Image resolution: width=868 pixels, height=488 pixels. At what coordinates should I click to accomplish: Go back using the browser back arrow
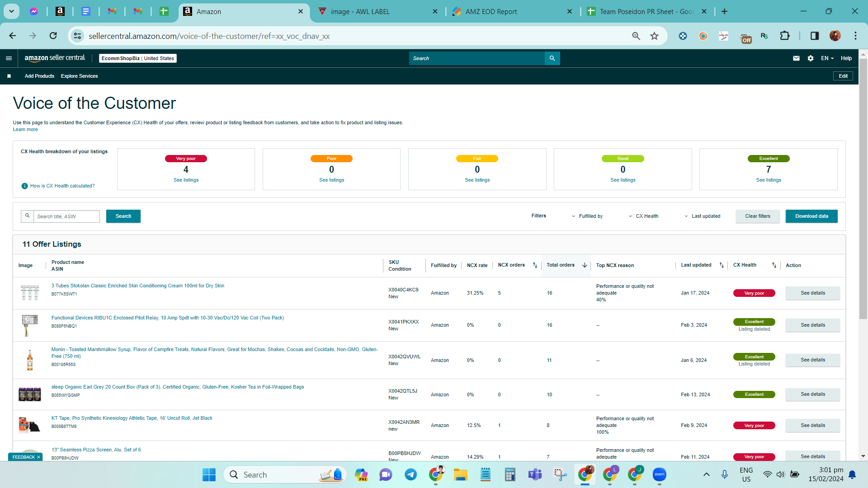[13, 36]
